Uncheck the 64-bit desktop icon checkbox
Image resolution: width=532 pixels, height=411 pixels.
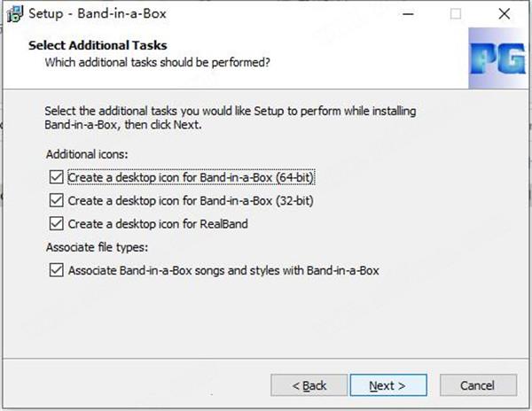click(57, 177)
